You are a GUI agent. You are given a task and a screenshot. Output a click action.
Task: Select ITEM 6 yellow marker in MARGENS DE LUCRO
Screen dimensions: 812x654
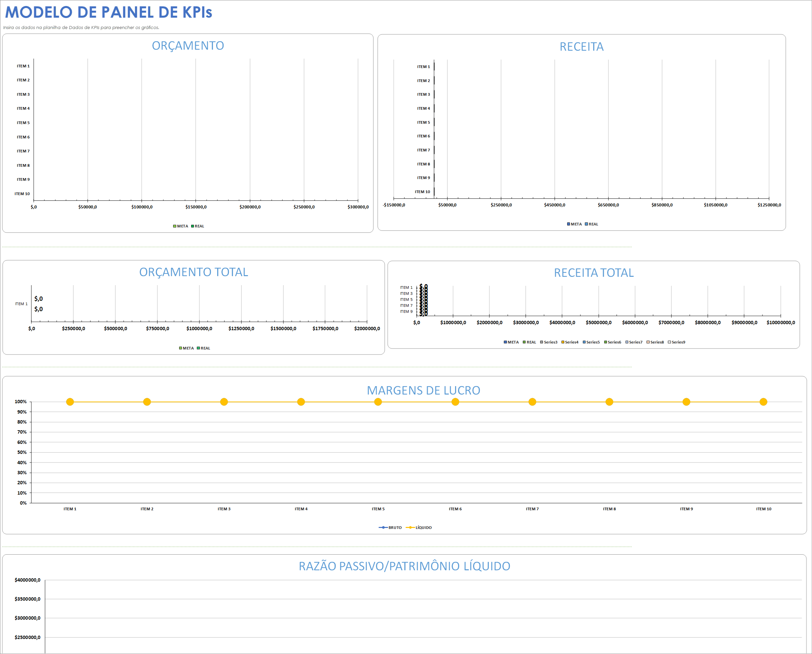pyautogui.click(x=455, y=402)
